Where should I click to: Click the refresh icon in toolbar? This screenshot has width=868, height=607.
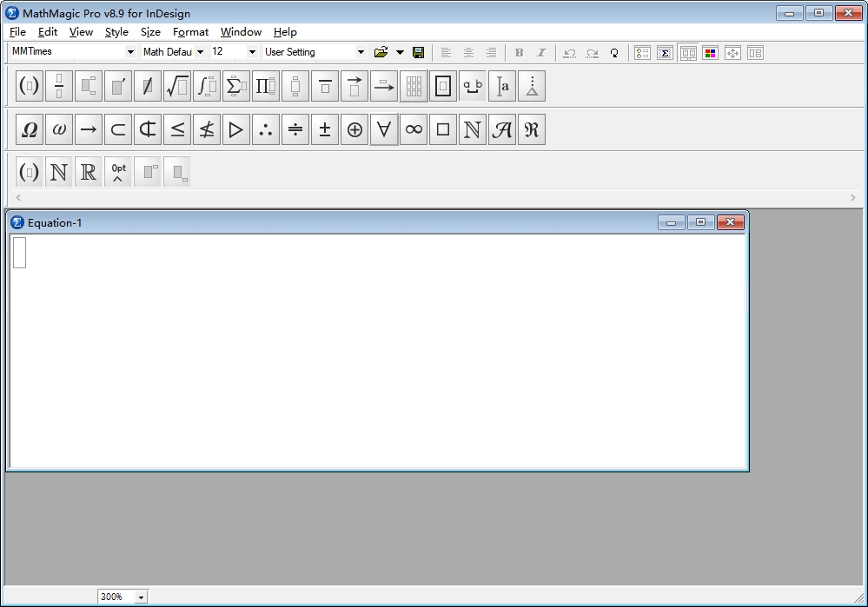click(x=614, y=53)
